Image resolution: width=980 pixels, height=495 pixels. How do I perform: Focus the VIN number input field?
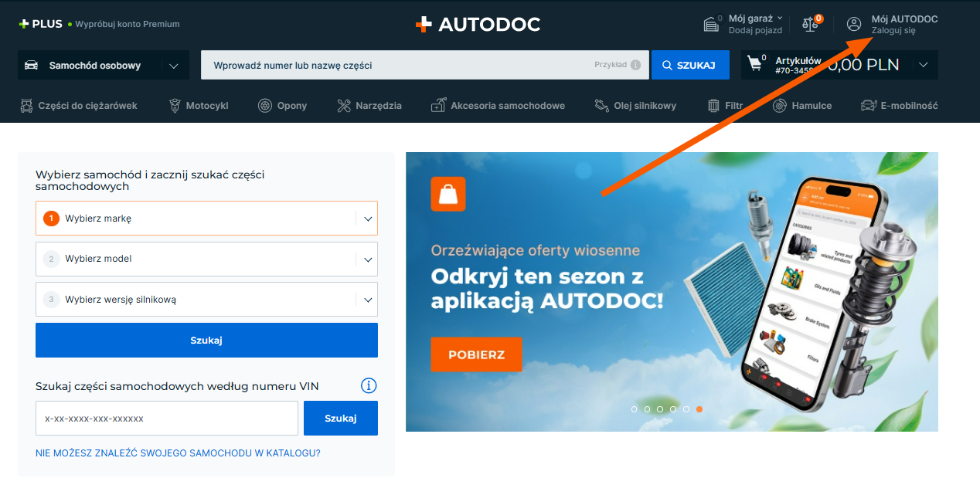(x=167, y=419)
